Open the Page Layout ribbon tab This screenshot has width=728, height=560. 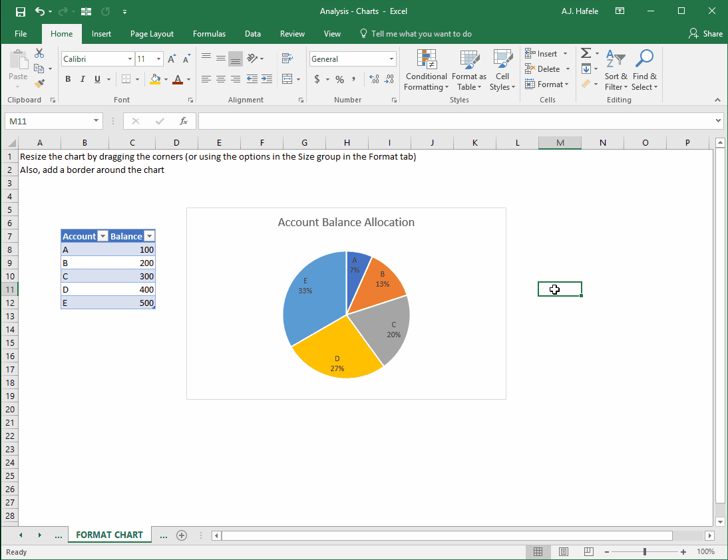tap(152, 34)
